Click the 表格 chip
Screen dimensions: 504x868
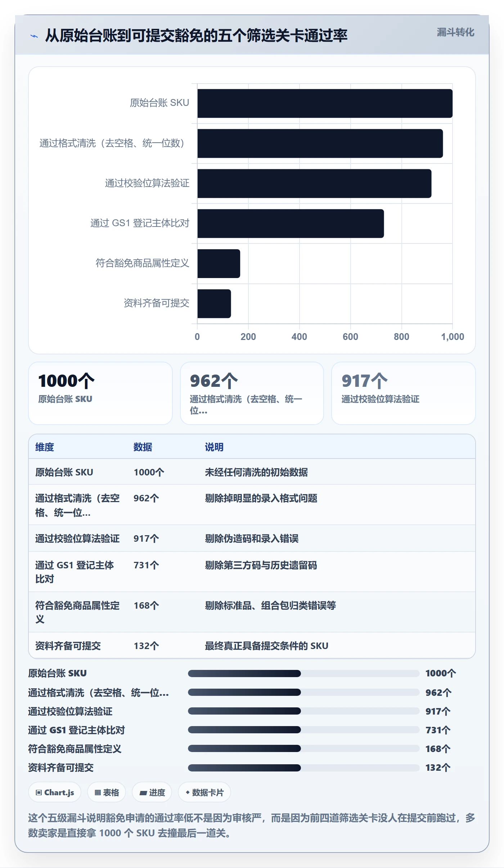pos(107,792)
